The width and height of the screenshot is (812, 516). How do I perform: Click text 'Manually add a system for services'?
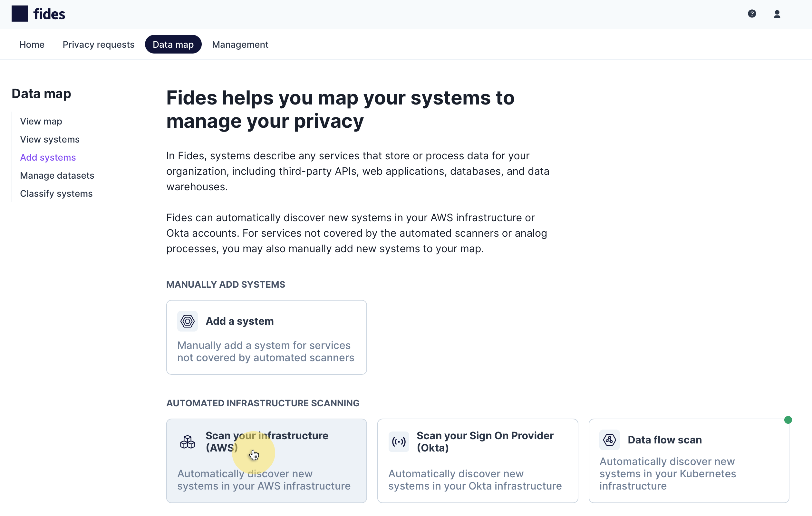click(264, 345)
